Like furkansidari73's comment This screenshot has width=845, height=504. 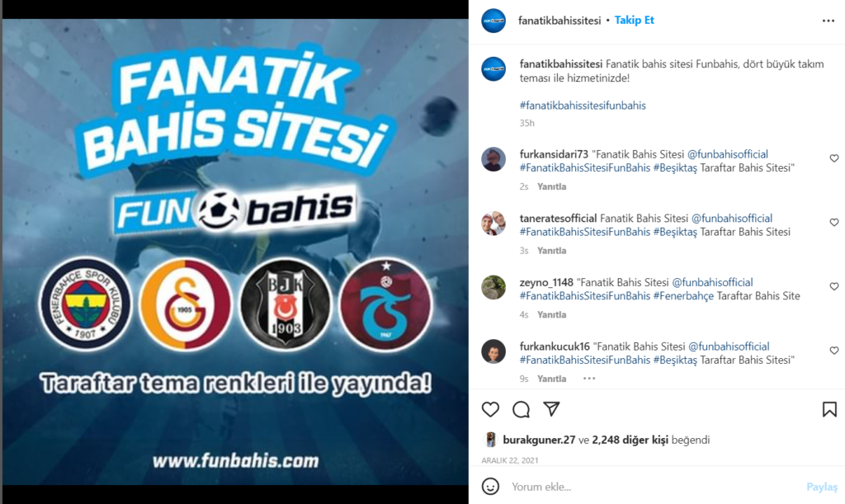click(x=834, y=158)
